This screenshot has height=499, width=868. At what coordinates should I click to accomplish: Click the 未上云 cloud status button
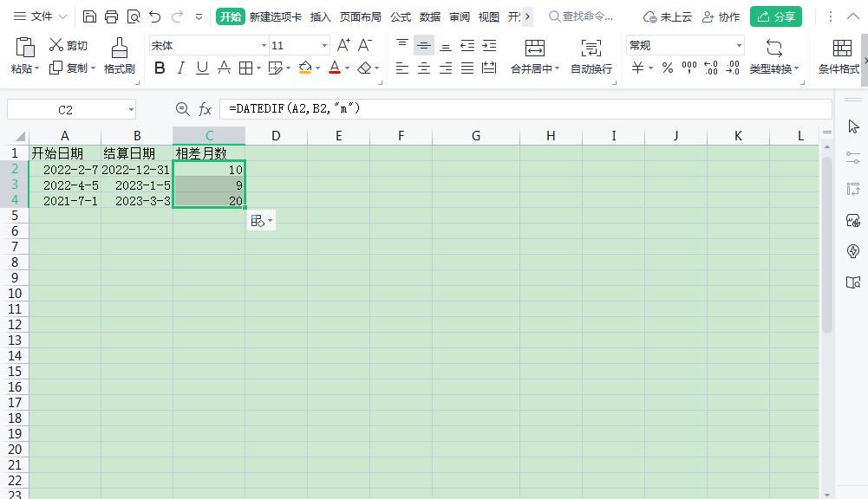tap(668, 17)
